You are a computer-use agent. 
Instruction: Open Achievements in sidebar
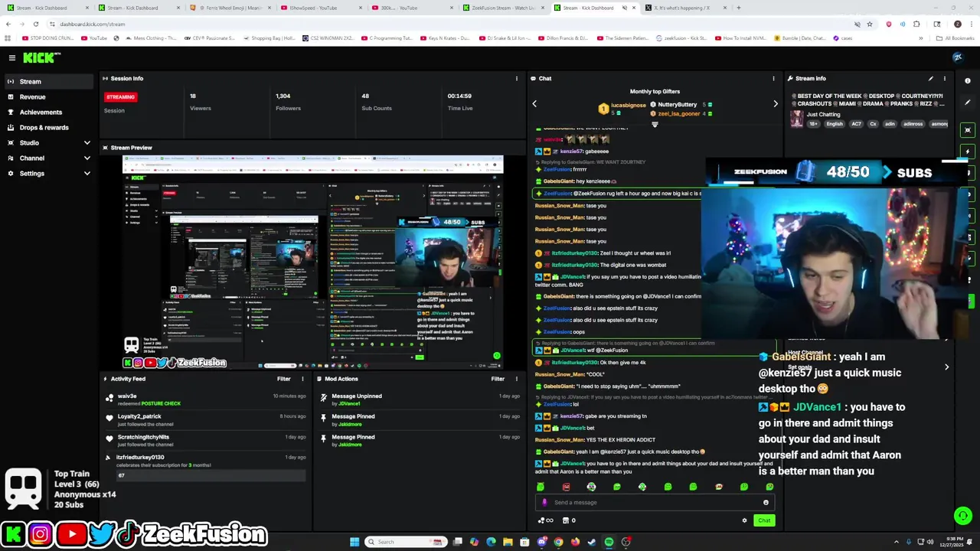pos(50,112)
